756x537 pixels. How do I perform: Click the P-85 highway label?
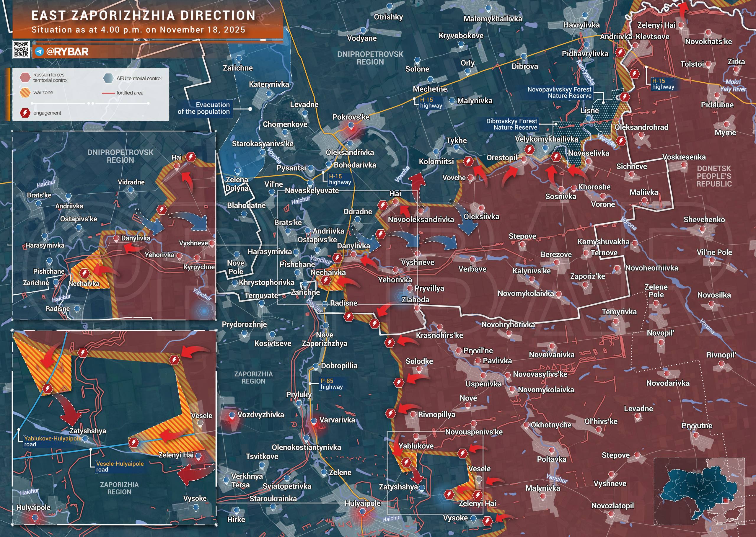pos(331,383)
